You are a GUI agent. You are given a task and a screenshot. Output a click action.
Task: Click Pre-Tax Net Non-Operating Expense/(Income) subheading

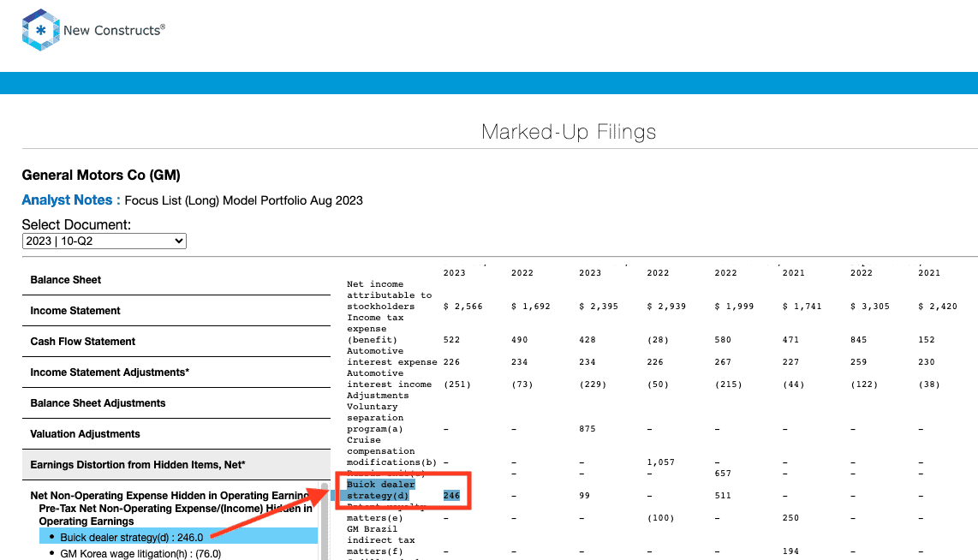pos(176,515)
